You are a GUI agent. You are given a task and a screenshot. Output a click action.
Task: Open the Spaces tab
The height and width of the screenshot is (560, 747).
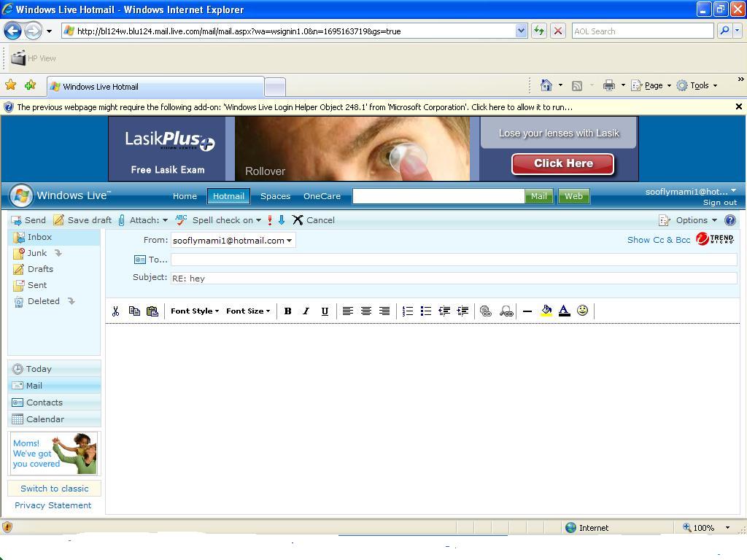[275, 196]
